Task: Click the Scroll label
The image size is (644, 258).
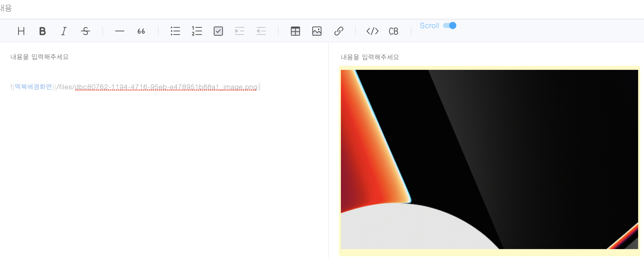Action: tap(430, 25)
